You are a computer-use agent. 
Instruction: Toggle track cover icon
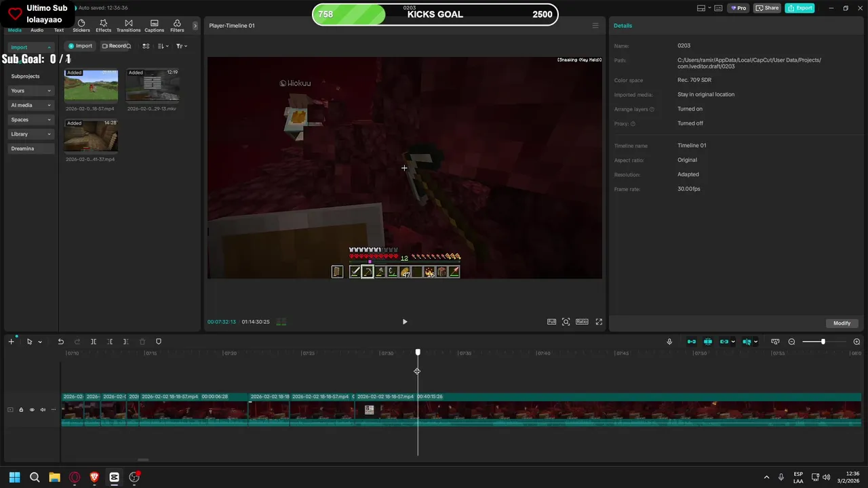click(10, 409)
